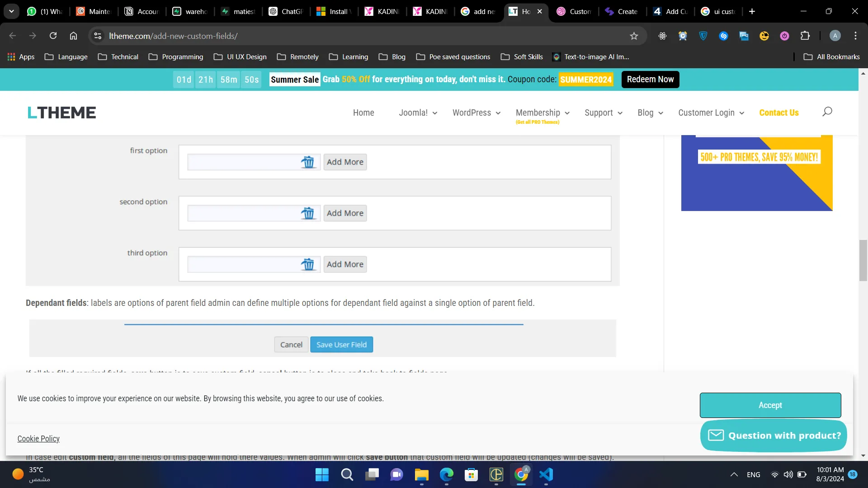Open the tab search dropdown arrow
Image resolution: width=868 pixels, height=488 pixels.
click(x=11, y=11)
